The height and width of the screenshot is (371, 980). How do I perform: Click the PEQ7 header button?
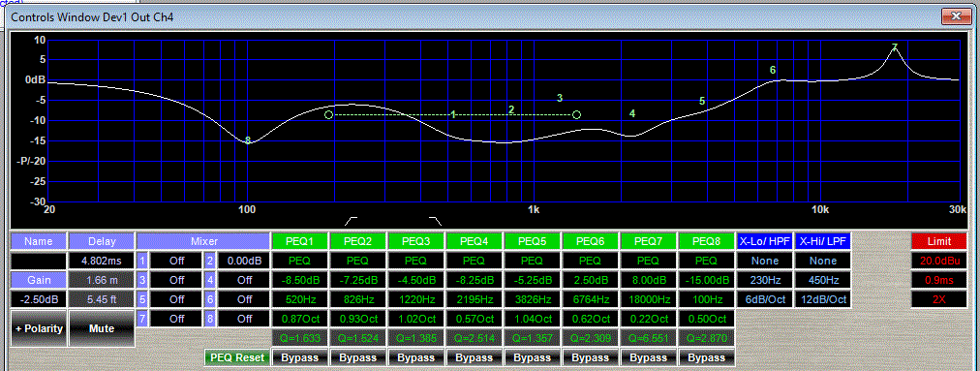pyautogui.click(x=648, y=241)
